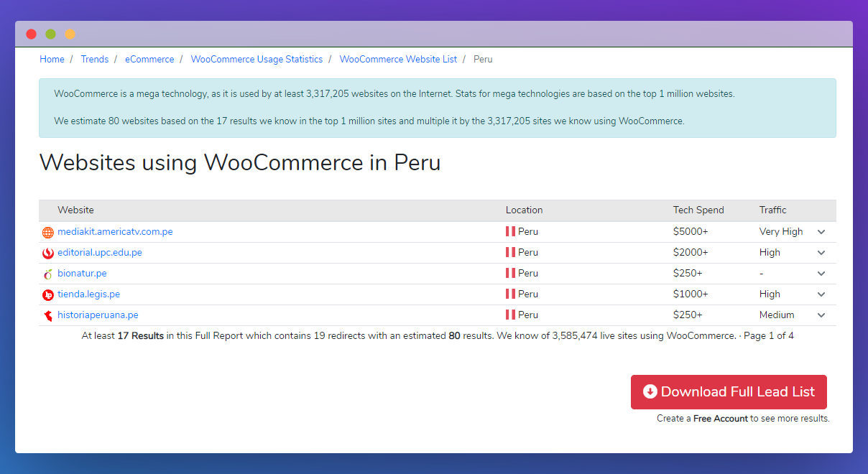Click High traffic in editorial.upc.edu.pe row
Viewport: 868px width, 474px height.
pyautogui.click(x=770, y=252)
